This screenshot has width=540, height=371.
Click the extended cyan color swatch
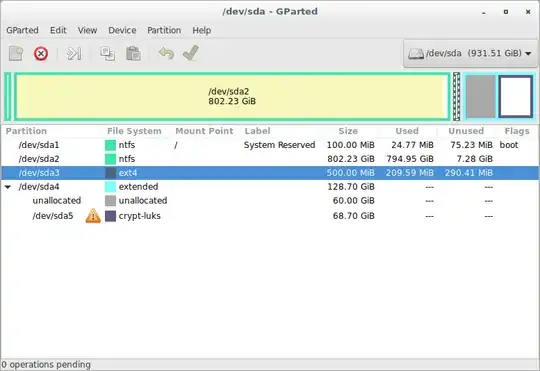pyautogui.click(x=110, y=187)
